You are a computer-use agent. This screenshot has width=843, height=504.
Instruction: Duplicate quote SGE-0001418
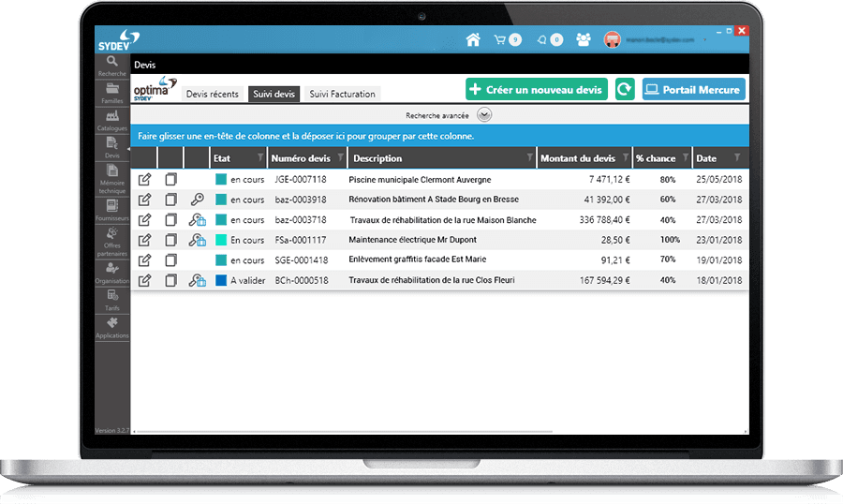(170, 260)
